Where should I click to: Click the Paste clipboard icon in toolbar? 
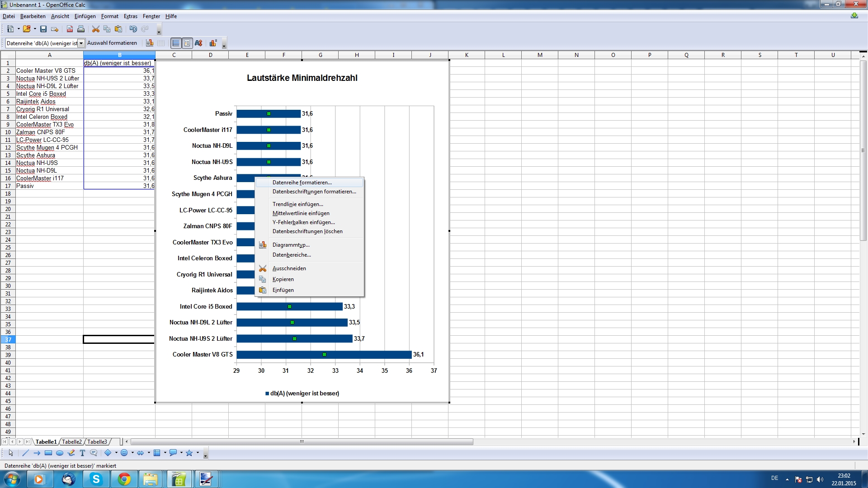pyautogui.click(x=118, y=29)
